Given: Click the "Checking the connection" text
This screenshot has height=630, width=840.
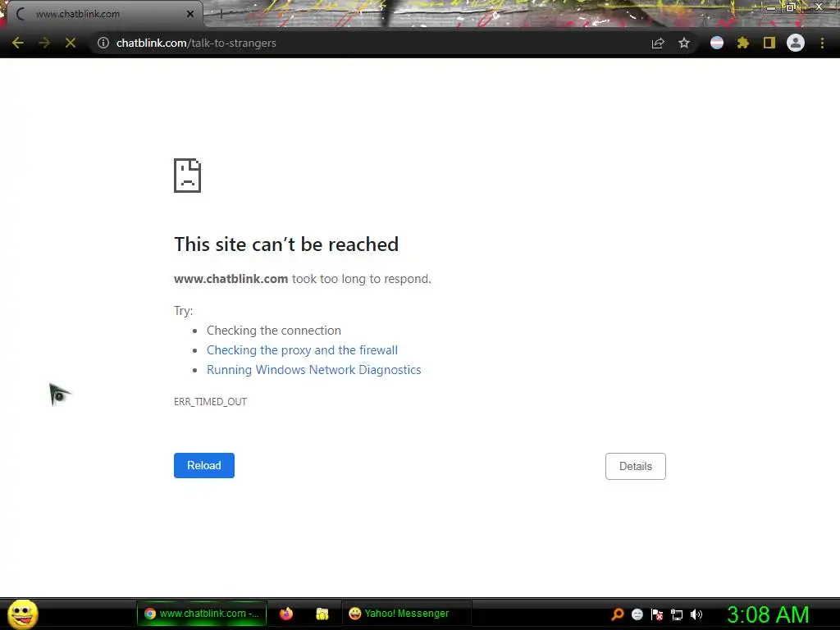Looking at the screenshot, I should (x=274, y=331).
